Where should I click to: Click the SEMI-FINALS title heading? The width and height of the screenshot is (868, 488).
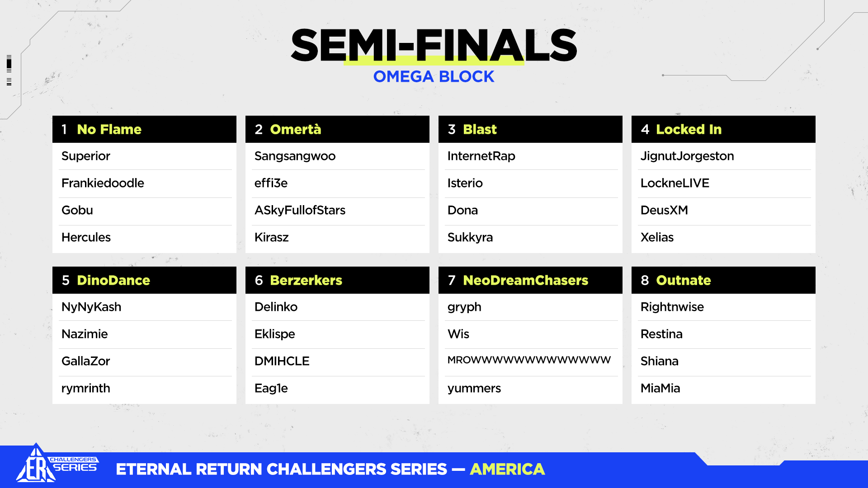434,46
